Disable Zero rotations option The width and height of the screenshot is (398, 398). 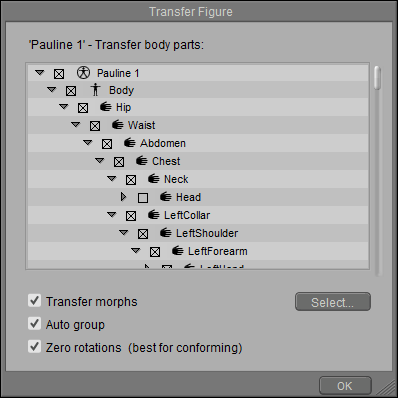(x=34, y=347)
